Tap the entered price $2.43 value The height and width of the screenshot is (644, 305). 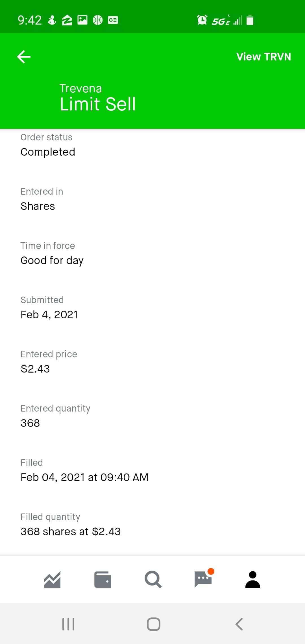tap(35, 369)
